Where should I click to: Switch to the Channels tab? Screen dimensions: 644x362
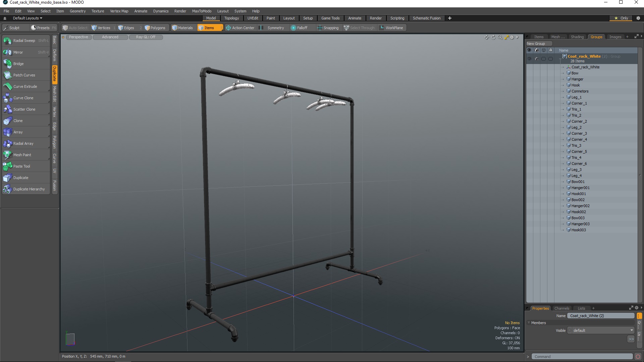562,308
